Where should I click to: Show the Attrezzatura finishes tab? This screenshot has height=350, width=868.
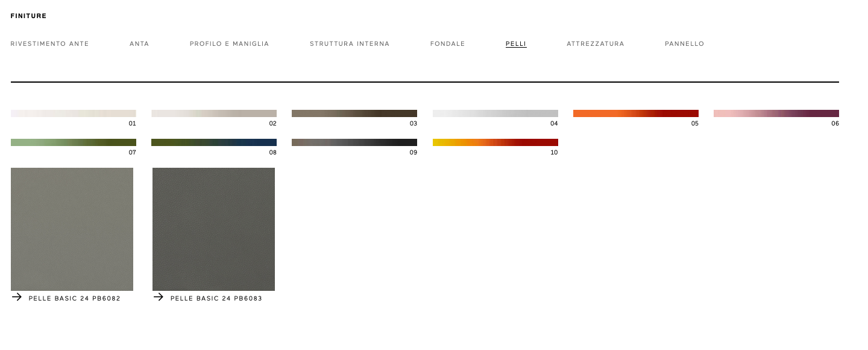pyautogui.click(x=596, y=44)
